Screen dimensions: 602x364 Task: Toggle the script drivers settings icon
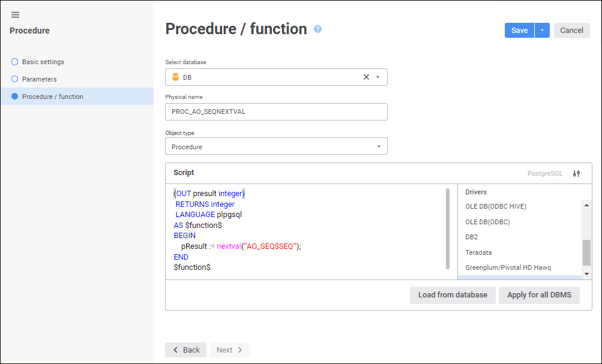click(576, 173)
